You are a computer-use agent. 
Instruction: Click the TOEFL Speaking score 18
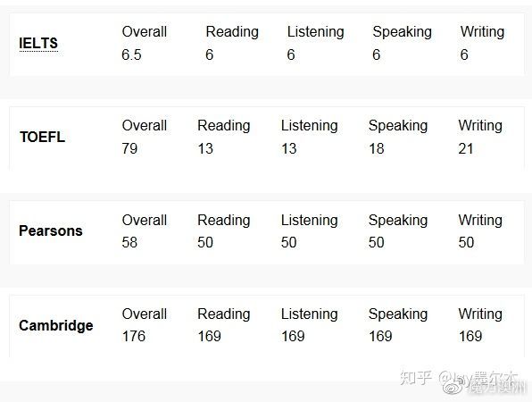pyautogui.click(x=377, y=148)
